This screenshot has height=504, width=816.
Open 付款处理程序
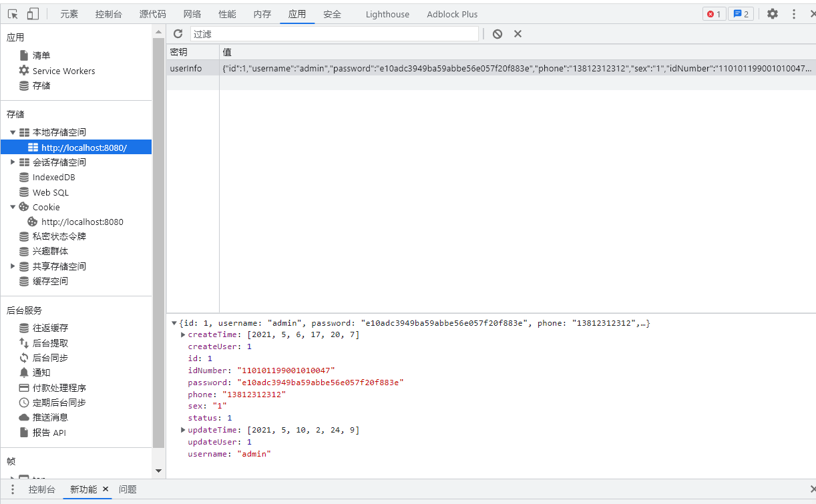tap(59, 388)
